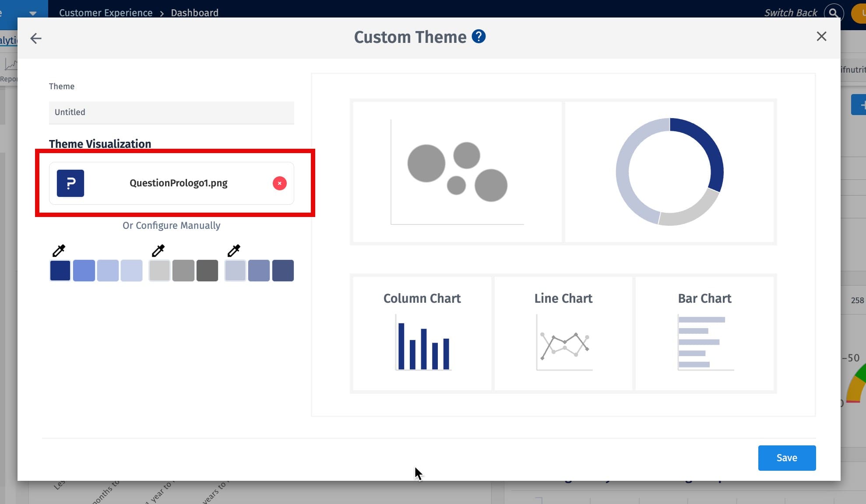The height and width of the screenshot is (504, 866).
Task: Click the back arrow in Custom Theme dialog
Action: tap(36, 38)
